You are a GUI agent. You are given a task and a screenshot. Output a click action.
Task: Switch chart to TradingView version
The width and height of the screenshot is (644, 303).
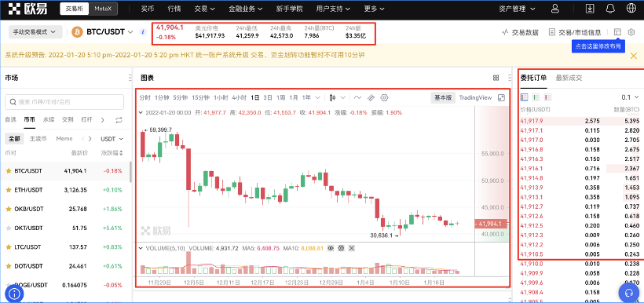(475, 97)
